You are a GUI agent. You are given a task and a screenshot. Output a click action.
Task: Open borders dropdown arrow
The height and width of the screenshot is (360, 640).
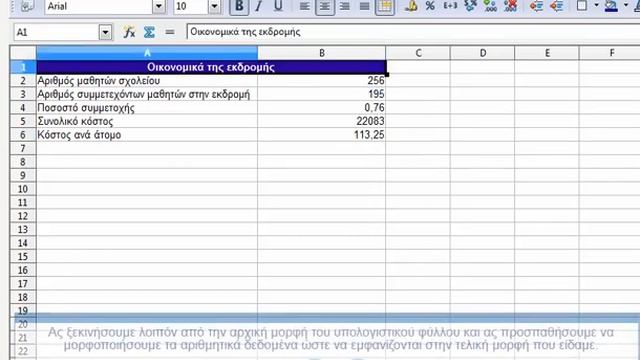(596, 5)
